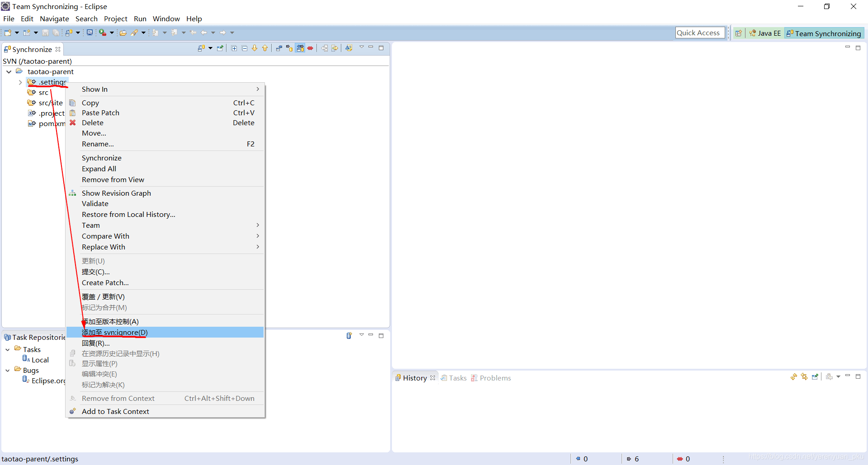Click Collapse All icon in Synchronize view
Image resolution: width=868 pixels, height=465 pixels.
245,48
